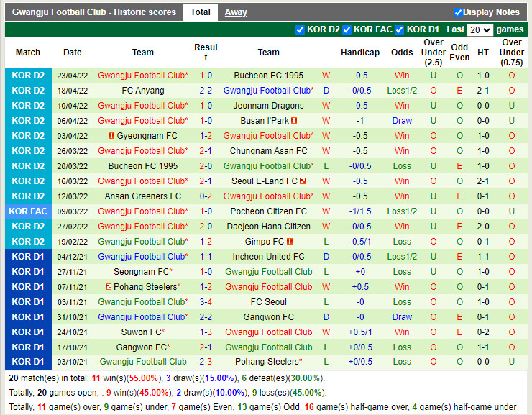Open Suwon FC team link

pos(141,332)
